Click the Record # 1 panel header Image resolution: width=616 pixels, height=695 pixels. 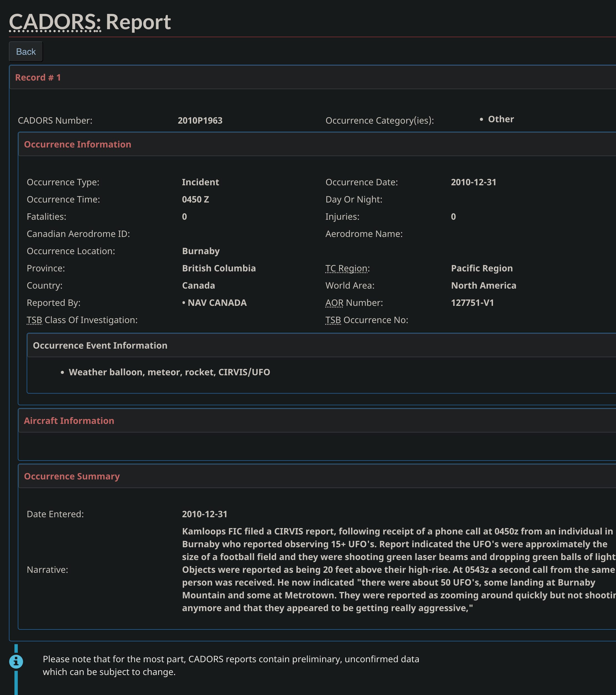[38, 77]
